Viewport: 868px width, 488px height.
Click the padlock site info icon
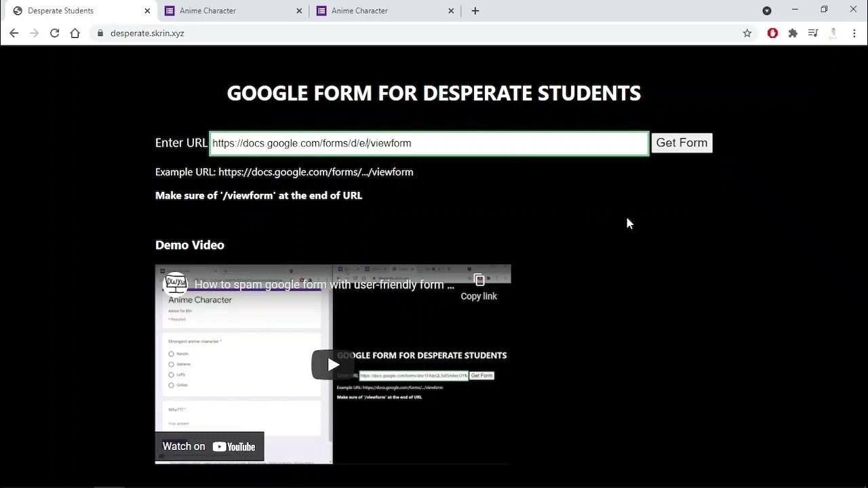100,33
